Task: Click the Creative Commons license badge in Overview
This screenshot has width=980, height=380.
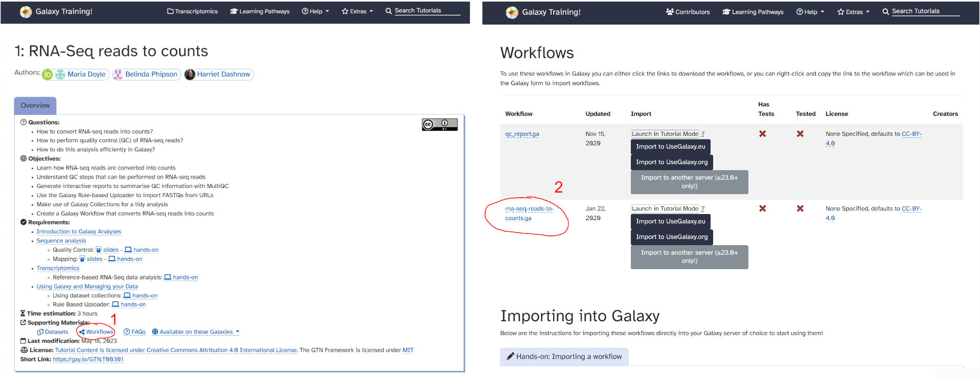Action: [439, 125]
